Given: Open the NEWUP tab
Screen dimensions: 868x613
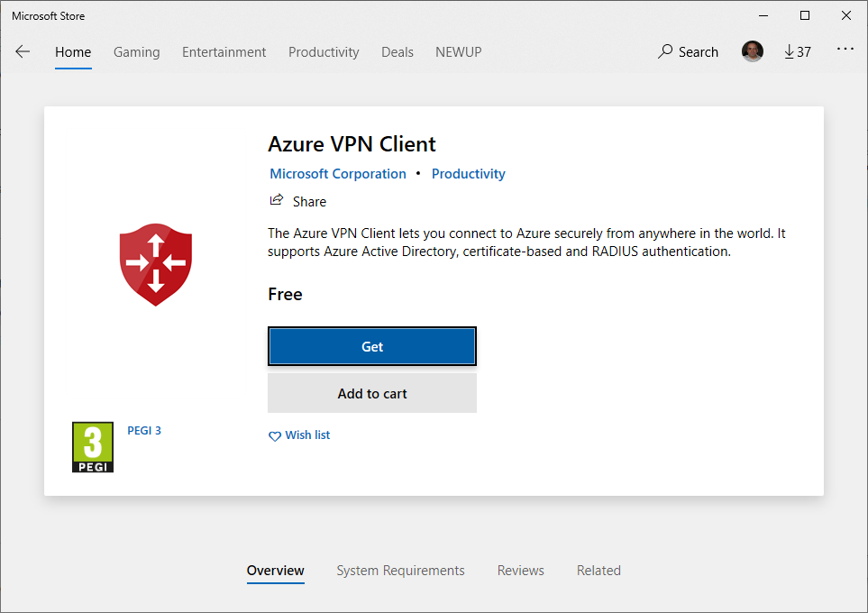Looking at the screenshot, I should [x=459, y=52].
